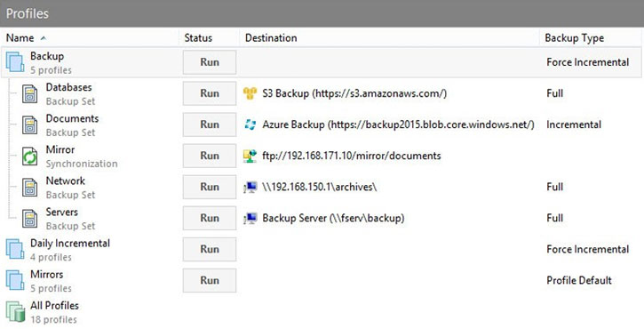
Task: Click the All Profiles database icon
Action: [15, 312]
